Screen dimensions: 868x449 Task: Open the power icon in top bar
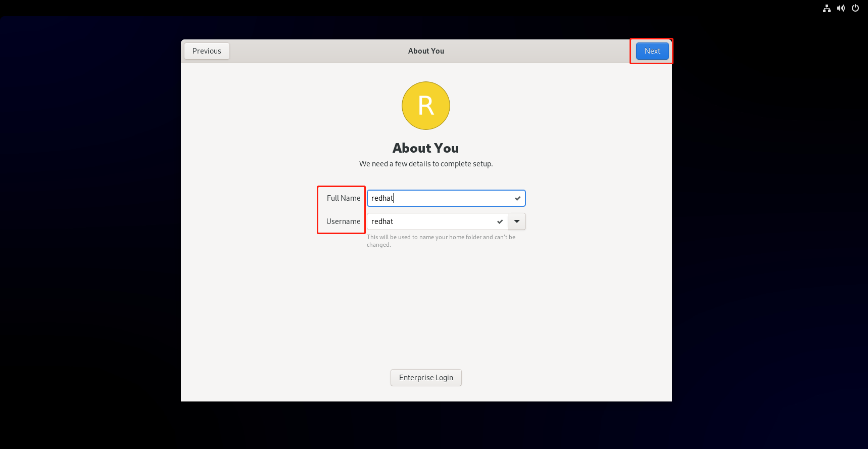(x=855, y=8)
